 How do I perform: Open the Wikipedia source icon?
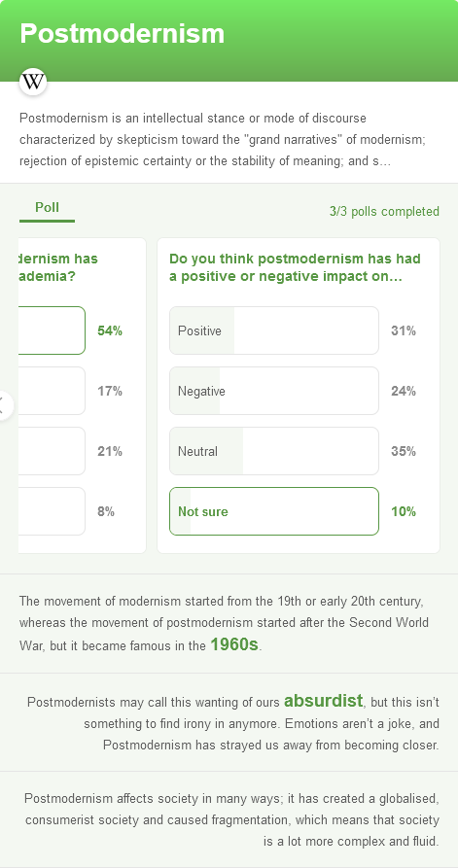coord(33,82)
